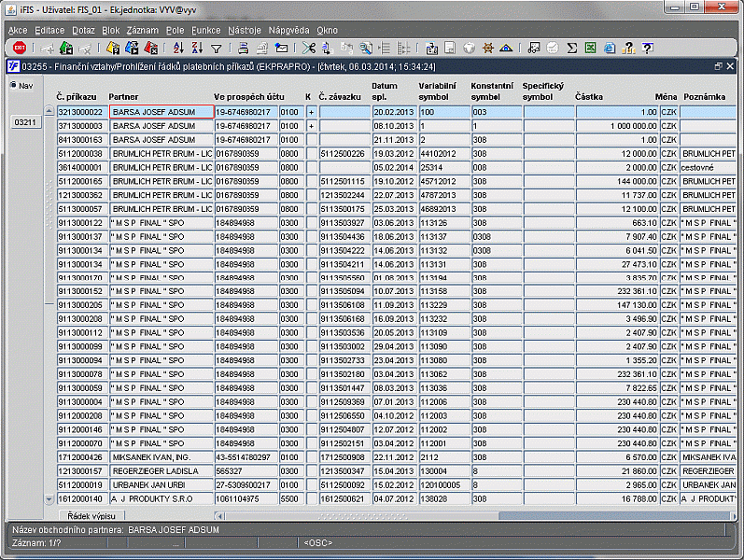Click the insert-into-form icon right of tree icons
Screen dimensions: 744x560
click(x=431, y=48)
